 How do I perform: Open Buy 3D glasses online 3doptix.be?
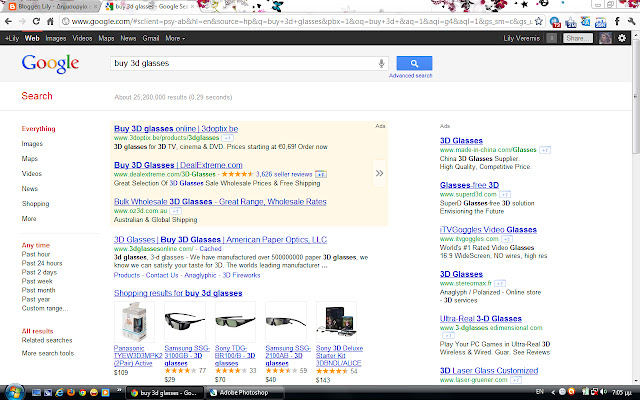176,129
